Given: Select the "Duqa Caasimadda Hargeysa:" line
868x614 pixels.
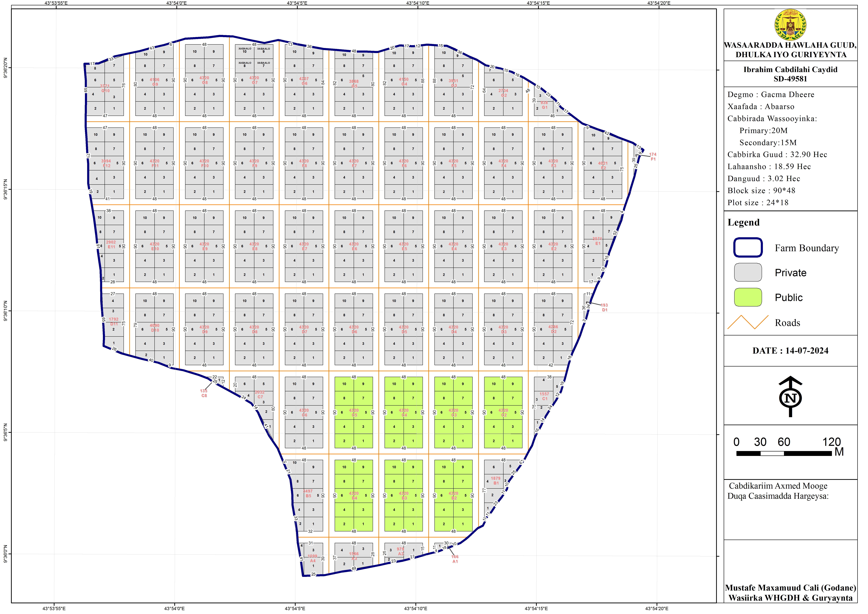Looking at the screenshot, I should (x=778, y=496).
